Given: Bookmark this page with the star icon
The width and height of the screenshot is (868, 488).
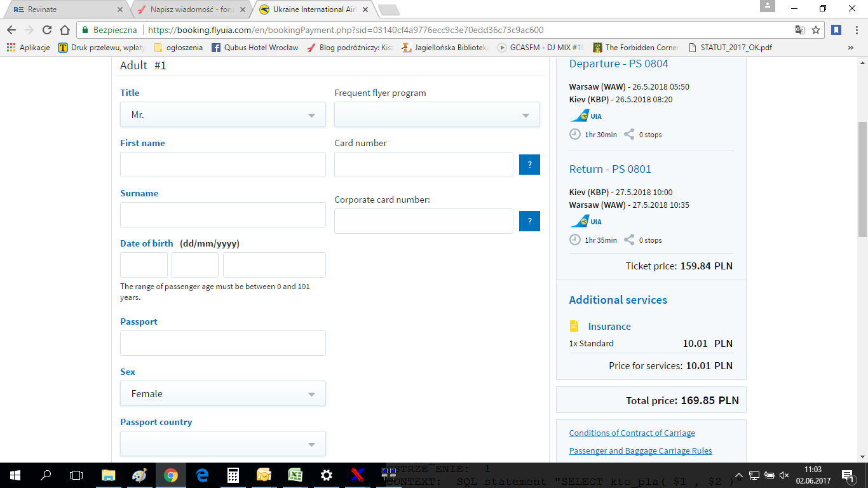Looking at the screenshot, I should (x=816, y=30).
